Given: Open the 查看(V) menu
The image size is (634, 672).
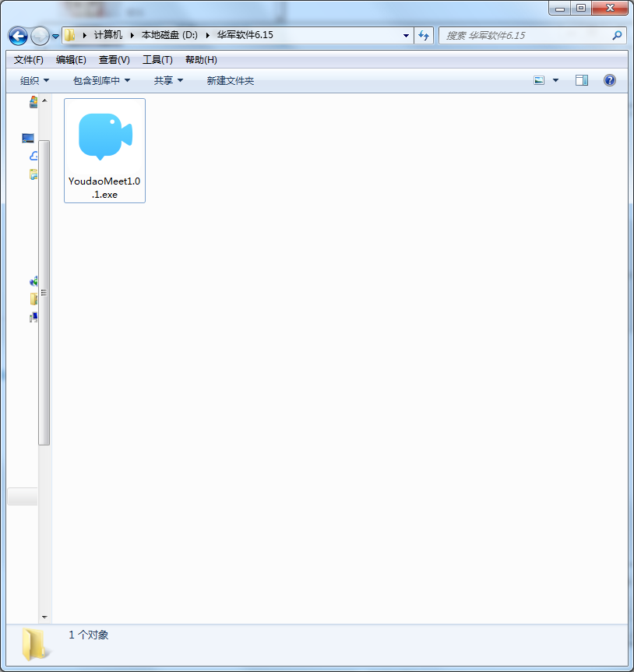Looking at the screenshot, I should (114, 60).
